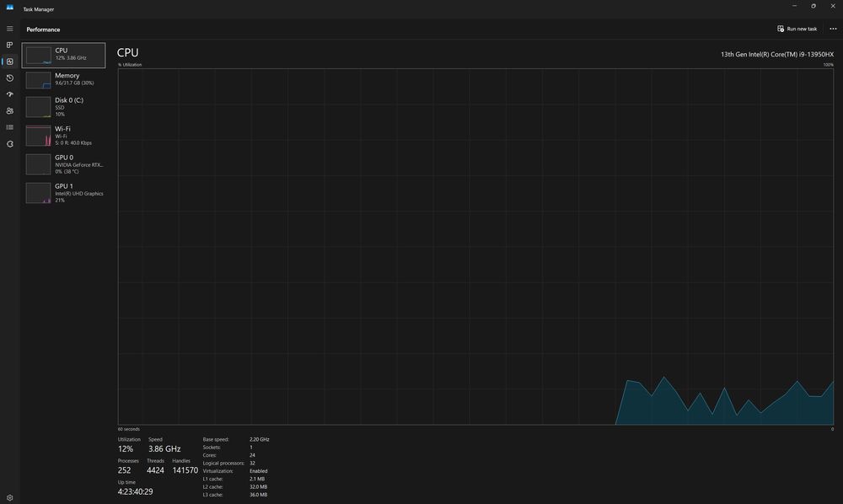Click the Memory mini graph thumbnail
The image size is (843, 504).
[x=38, y=80]
